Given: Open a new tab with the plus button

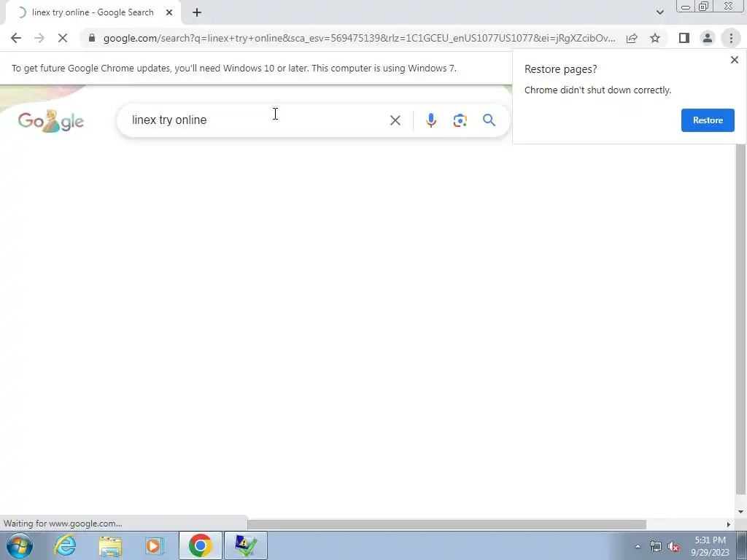Looking at the screenshot, I should coord(197,13).
